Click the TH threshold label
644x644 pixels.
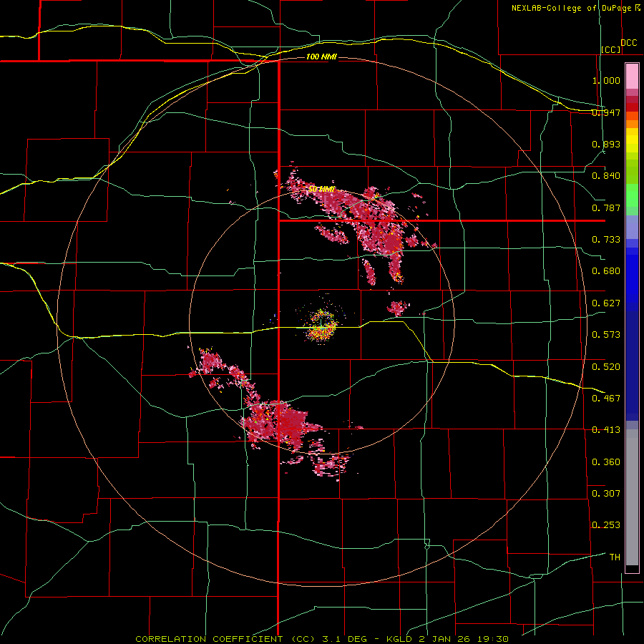pos(615,557)
